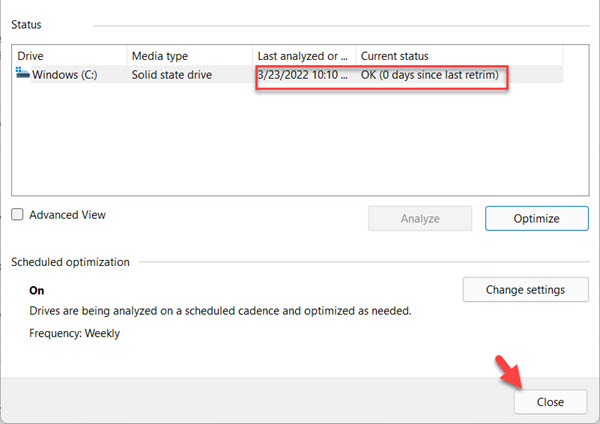This screenshot has height=424, width=600.
Task: Select the Windows (C:) drive row
Action: (x=287, y=74)
